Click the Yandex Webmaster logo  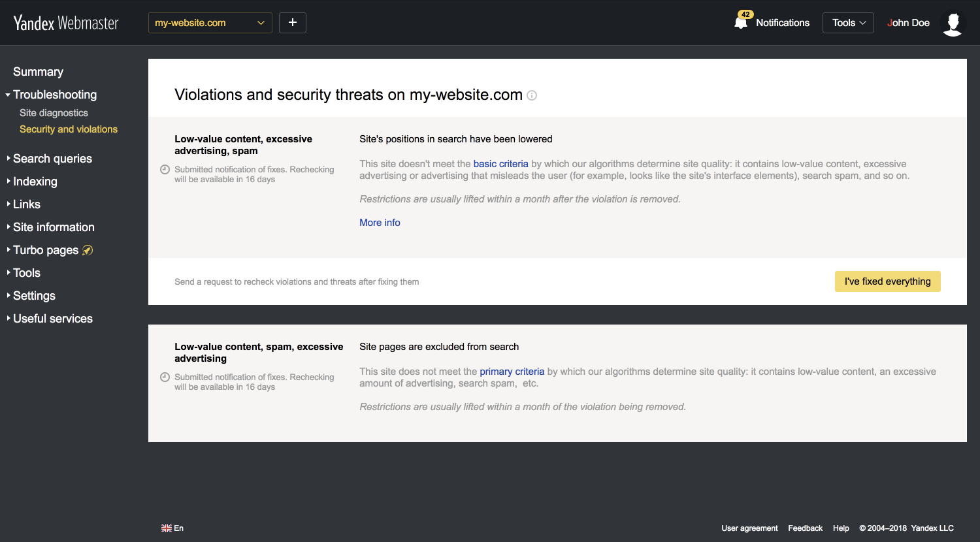pos(66,23)
